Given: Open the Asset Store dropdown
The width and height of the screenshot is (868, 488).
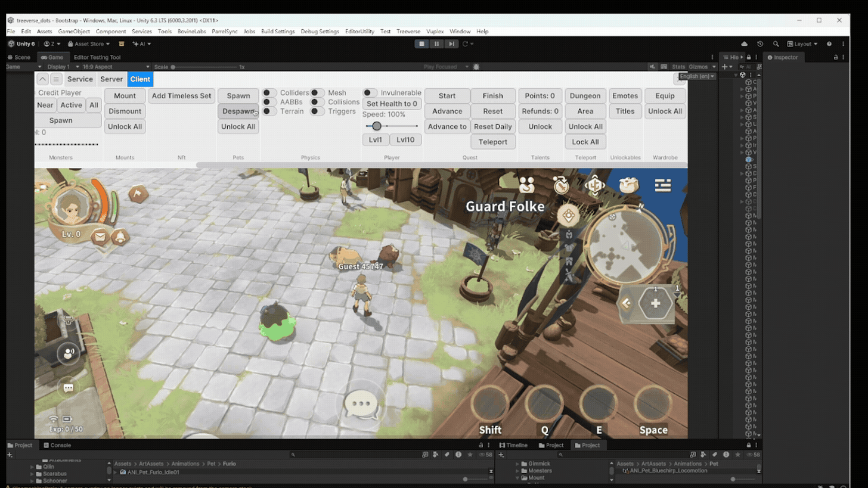Looking at the screenshot, I should (x=88, y=43).
